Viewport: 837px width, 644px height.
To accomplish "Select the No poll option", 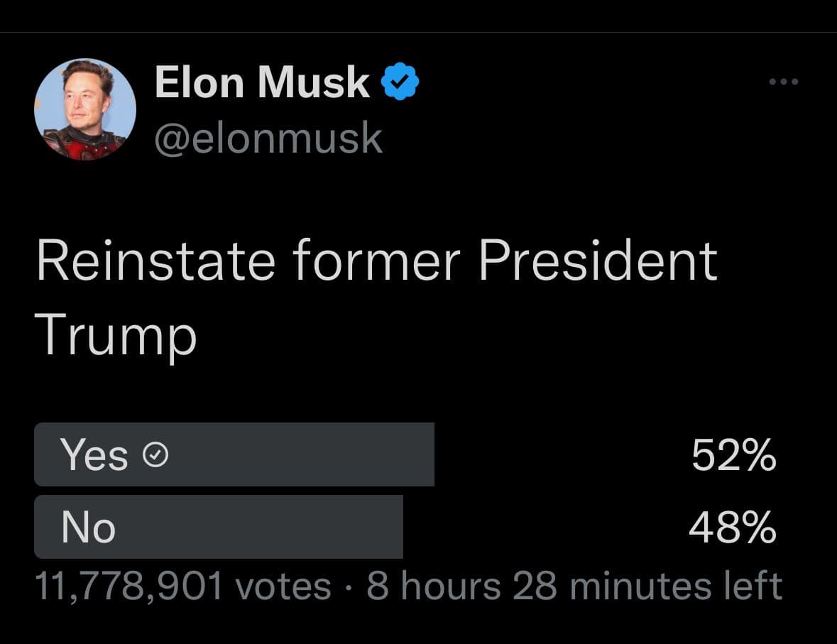I will [405, 527].
